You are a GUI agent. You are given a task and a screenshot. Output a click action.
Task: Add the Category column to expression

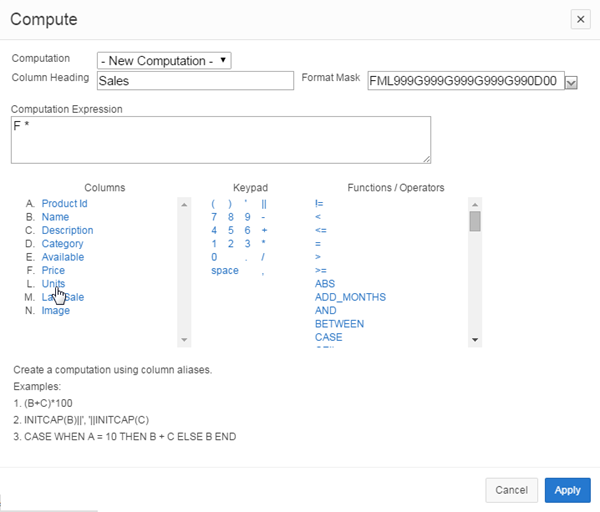pyautogui.click(x=62, y=243)
